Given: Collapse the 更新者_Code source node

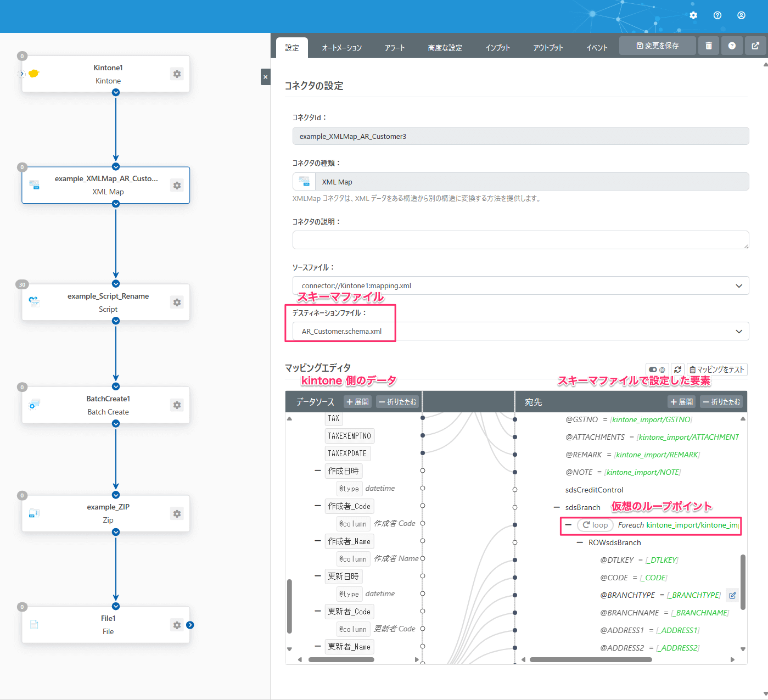Looking at the screenshot, I should 318,611.
